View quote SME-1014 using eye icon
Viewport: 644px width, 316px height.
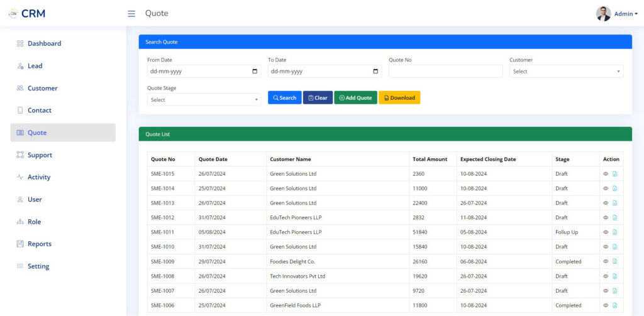[x=606, y=188]
